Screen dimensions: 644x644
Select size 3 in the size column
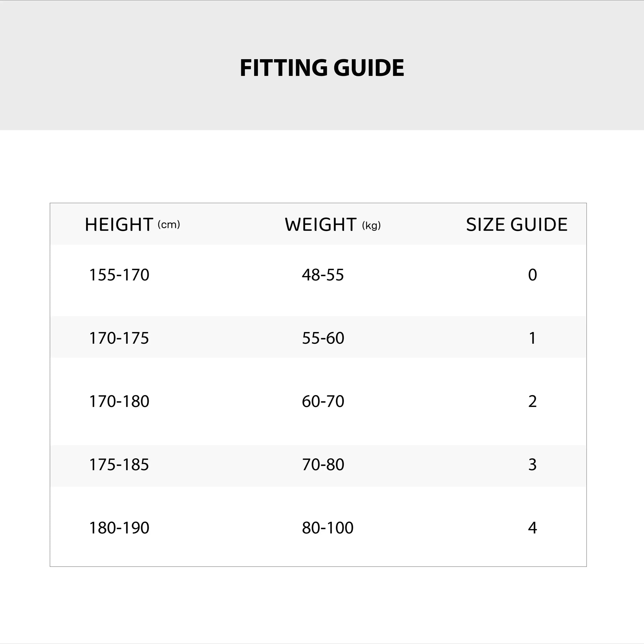532,464
